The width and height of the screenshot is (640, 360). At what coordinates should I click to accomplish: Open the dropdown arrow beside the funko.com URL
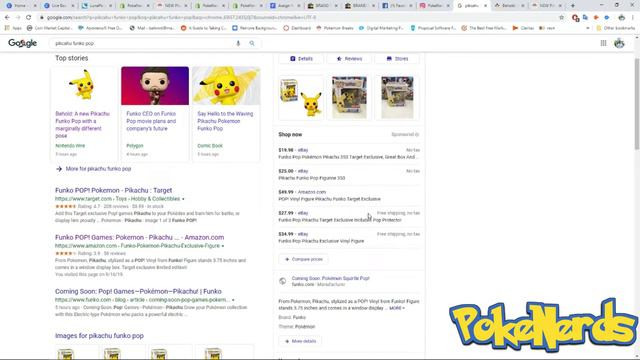pos(233,300)
